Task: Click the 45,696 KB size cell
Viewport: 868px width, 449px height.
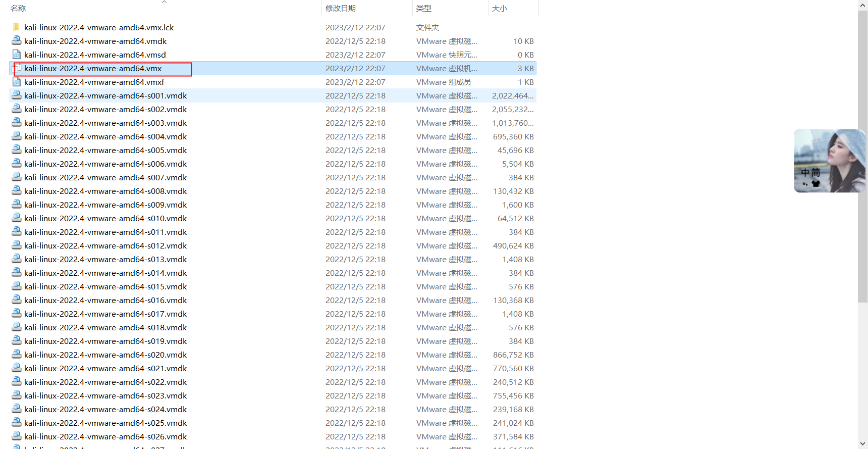Action: coord(515,150)
